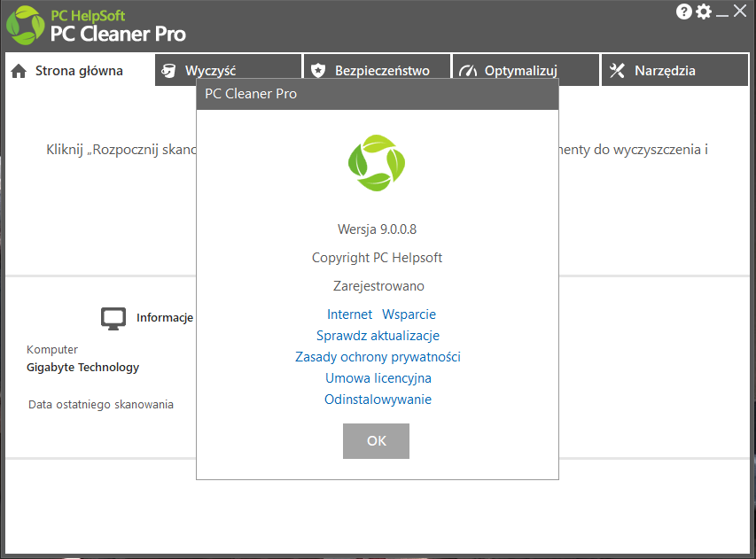Viewport: 756px width, 559px height.
Task: Close the PC Cleaner Pro window
Action: (740, 12)
